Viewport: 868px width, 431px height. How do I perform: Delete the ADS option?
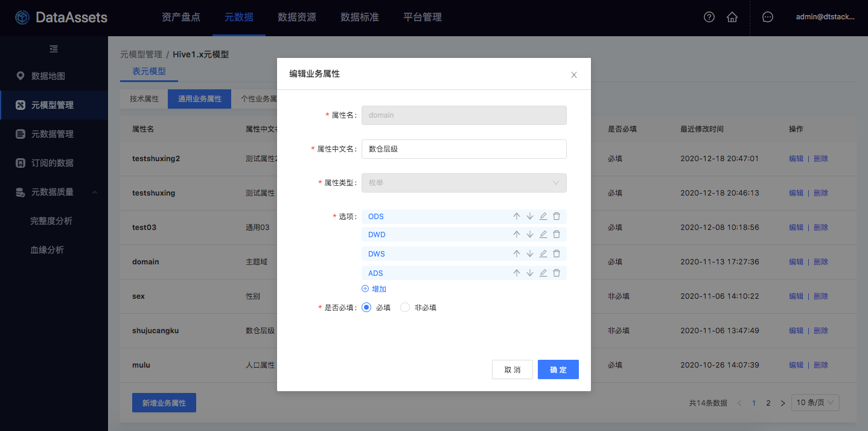pyautogui.click(x=557, y=273)
